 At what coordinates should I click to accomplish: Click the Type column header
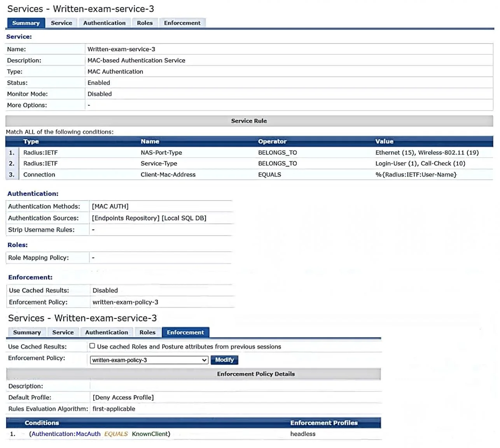[31, 142]
